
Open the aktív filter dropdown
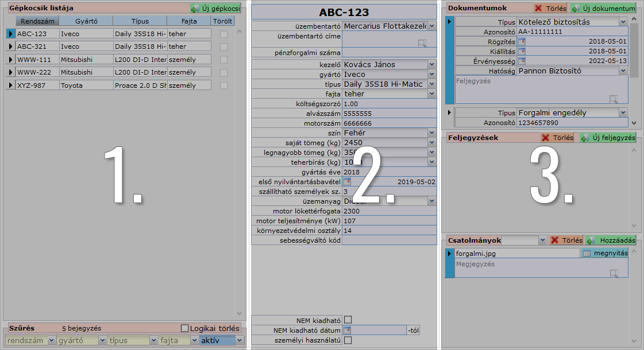(240, 341)
